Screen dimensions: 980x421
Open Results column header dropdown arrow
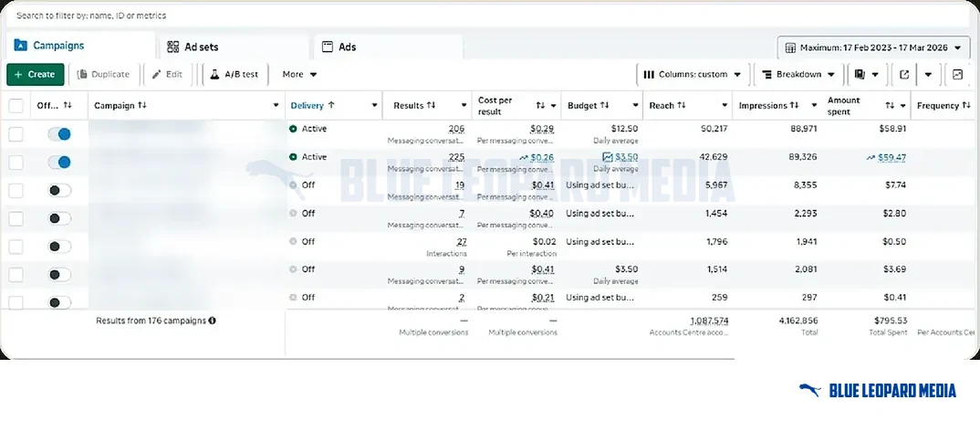coord(464,106)
